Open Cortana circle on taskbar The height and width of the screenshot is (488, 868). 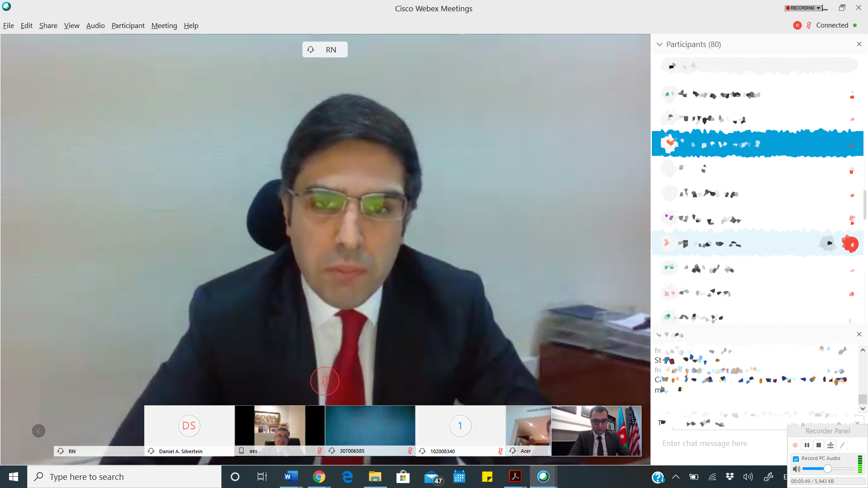pos(235,477)
